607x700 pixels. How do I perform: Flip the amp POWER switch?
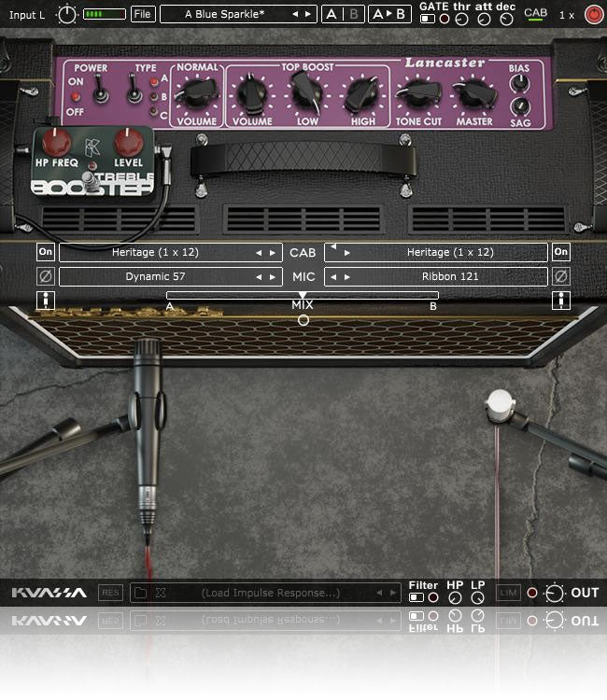[100, 90]
